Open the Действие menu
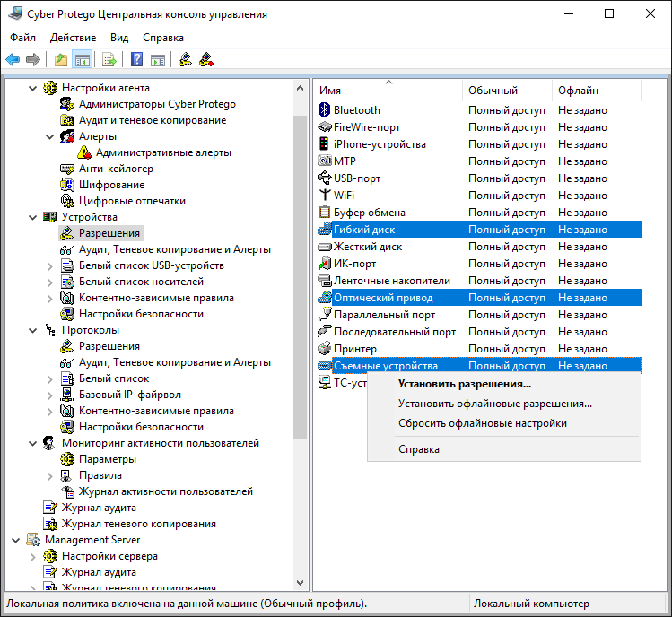 [x=73, y=38]
